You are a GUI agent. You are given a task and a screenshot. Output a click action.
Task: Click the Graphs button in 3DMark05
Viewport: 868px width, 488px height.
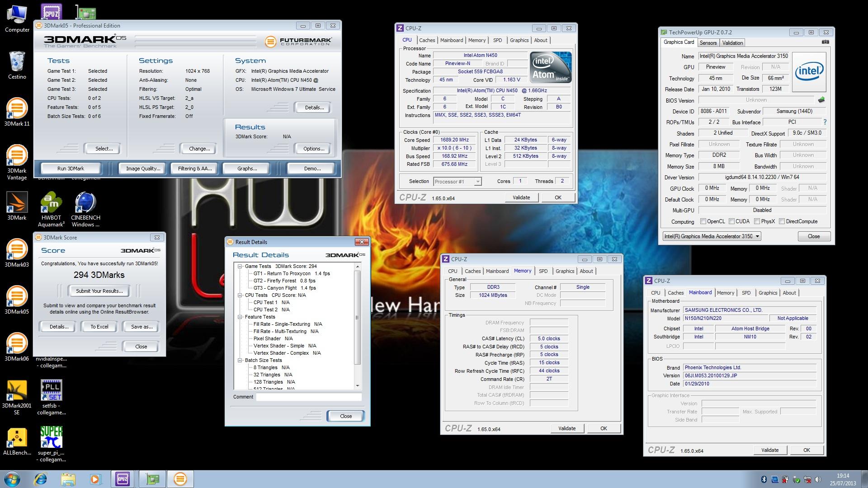pyautogui.click(x=247, y=169)
